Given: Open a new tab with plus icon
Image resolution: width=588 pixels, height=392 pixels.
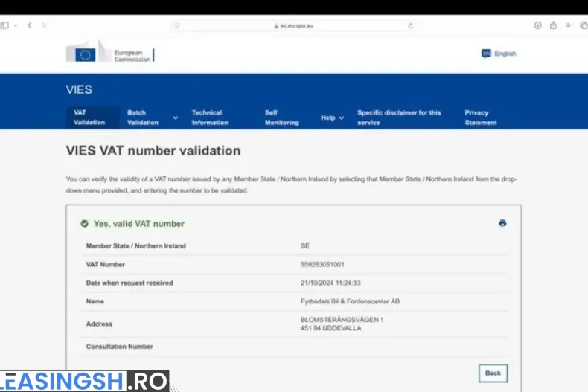Looking at the screenshot, I should pos(568,25).
